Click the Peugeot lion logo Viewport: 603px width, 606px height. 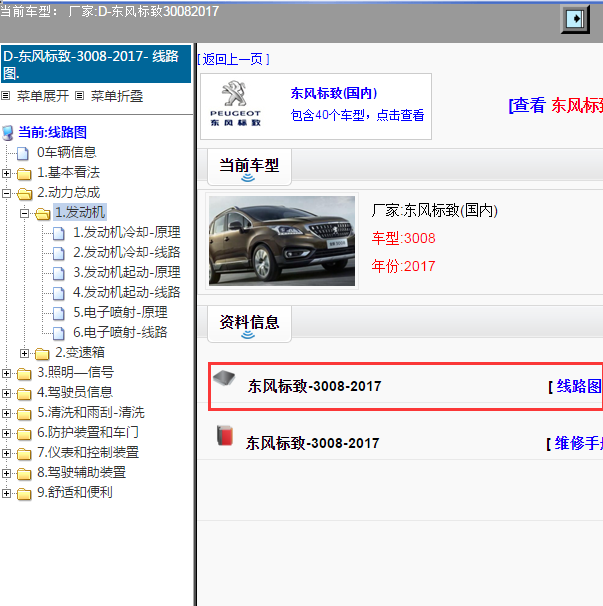coord(234,93)
